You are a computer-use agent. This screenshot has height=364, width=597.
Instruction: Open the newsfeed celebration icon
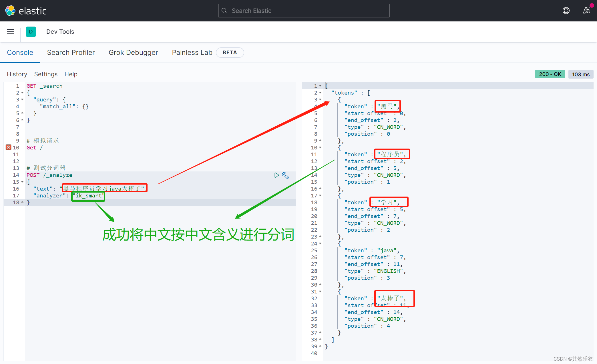click(586, 11)
